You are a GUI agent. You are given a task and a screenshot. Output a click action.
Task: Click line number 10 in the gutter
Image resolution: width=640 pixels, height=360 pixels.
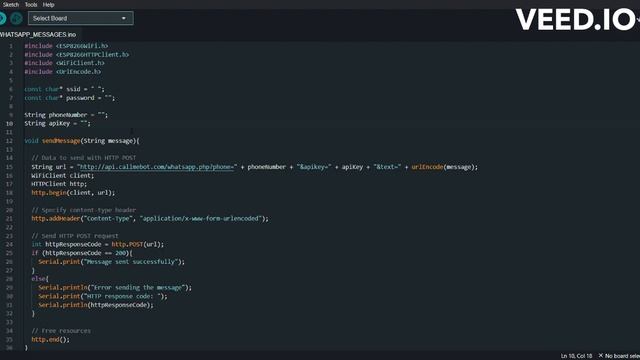(x=9, y=124)
